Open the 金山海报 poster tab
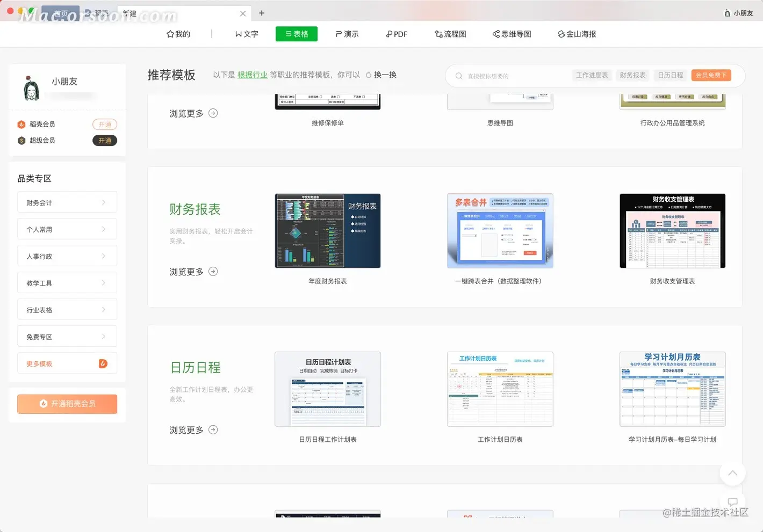Screen dimensions: 763x532 (x=577, y=34)
